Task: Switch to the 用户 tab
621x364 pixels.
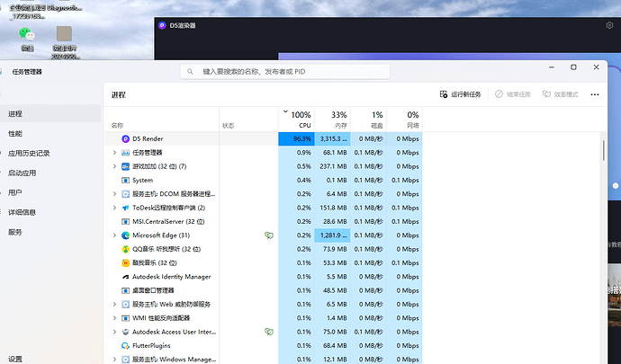Action: click(x=50, y=192)
